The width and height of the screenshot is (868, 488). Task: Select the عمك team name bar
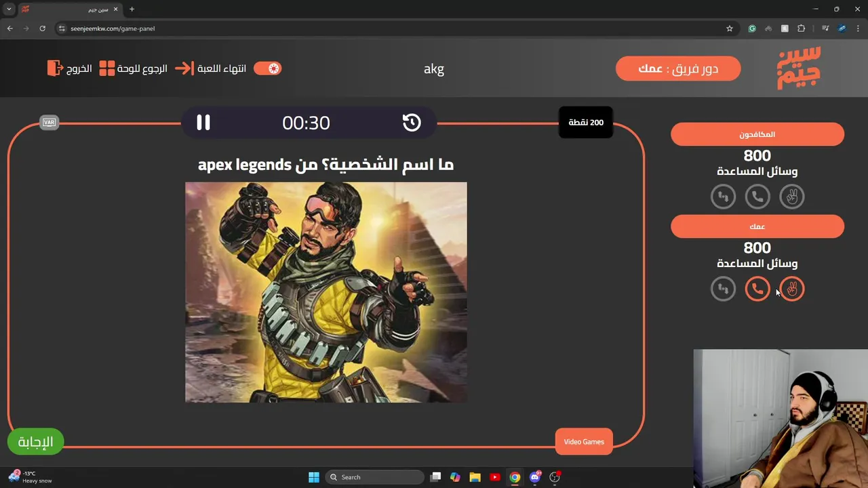tap(757, 226)
